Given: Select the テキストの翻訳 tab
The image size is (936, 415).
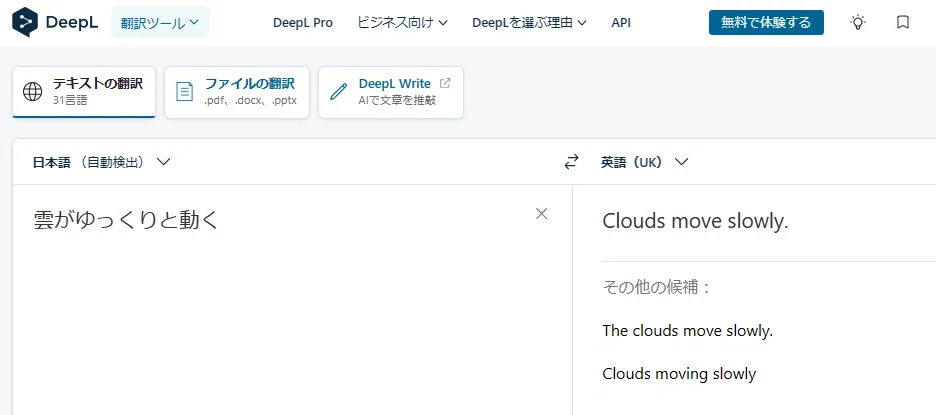Looking at the screenshot, I should (x=84, y=92).
